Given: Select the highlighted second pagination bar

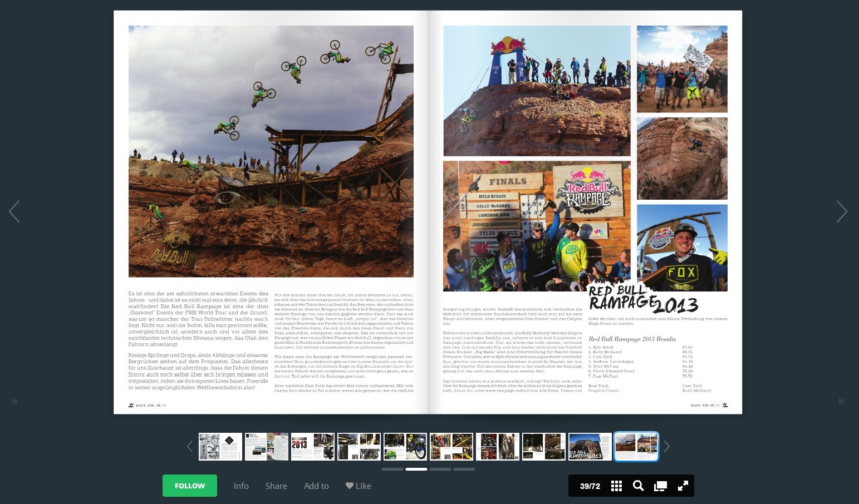Looking at the screenshot, I should (x=416, y=470).
